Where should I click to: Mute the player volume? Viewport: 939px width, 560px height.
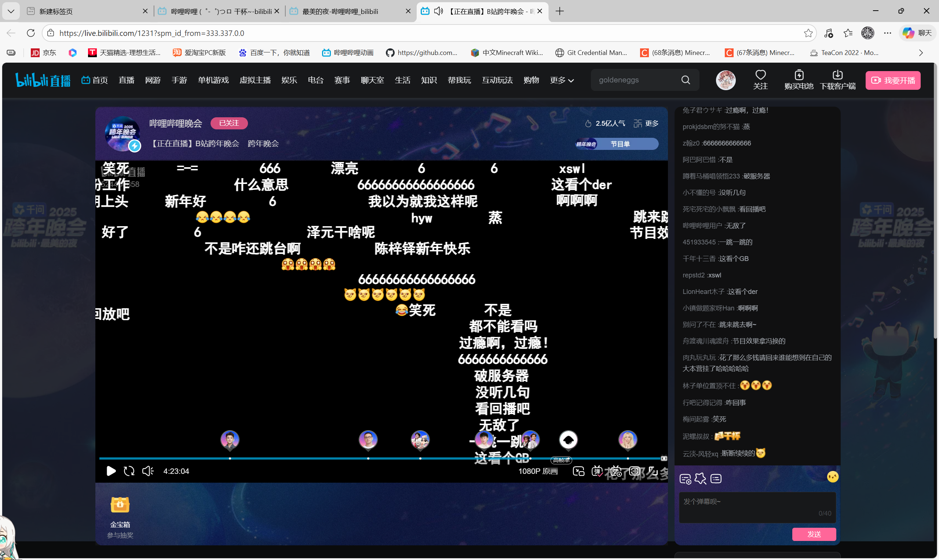[x=147, y=471]
